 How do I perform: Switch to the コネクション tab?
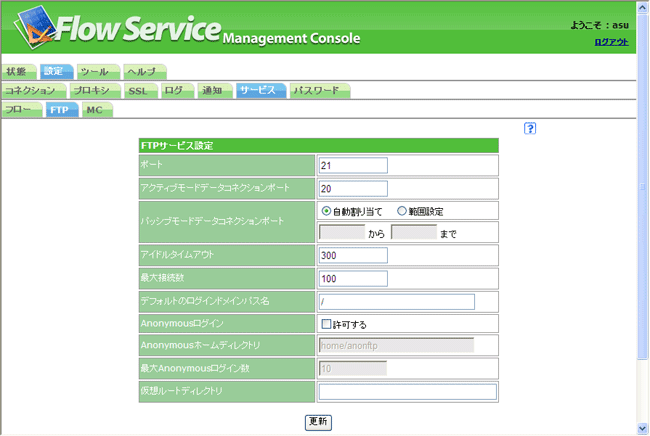pyautogui.click(x=30, y=91)
